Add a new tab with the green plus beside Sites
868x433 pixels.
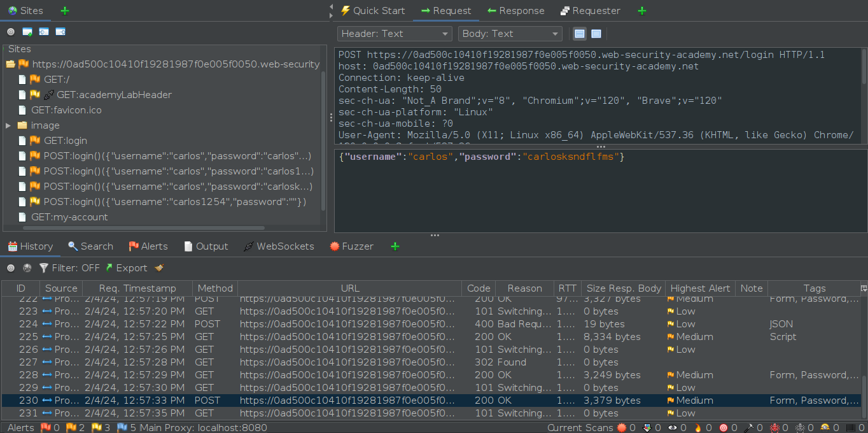[x=64, y=11]
